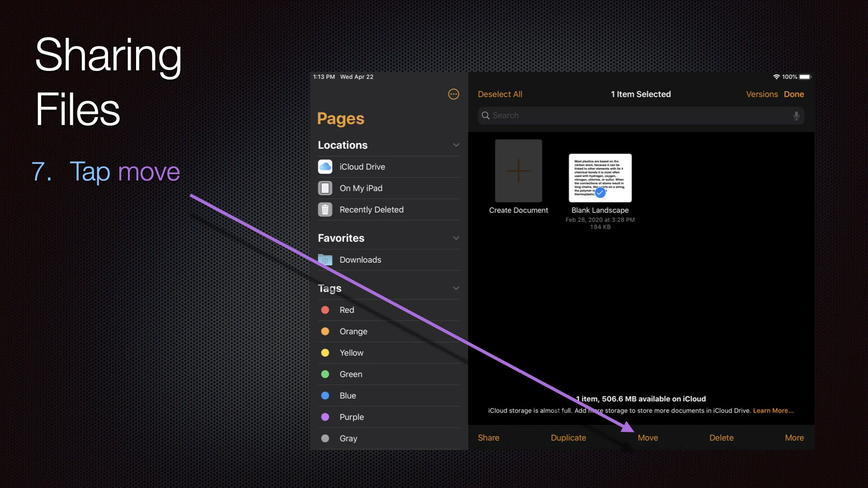Tap Duplicate in the bottom toolbar

[x=568, y=437]
